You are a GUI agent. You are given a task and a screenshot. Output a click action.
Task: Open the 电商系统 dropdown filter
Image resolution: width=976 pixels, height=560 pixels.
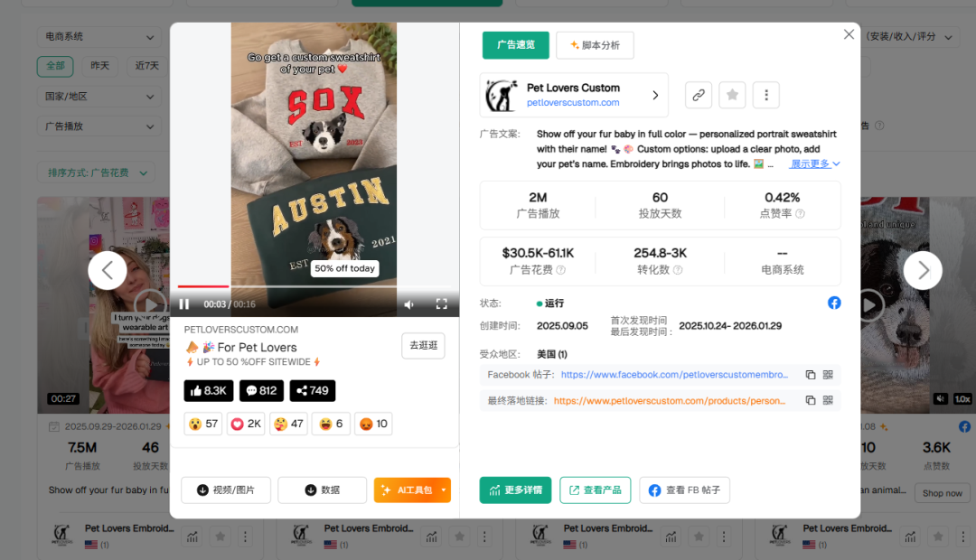99,36
